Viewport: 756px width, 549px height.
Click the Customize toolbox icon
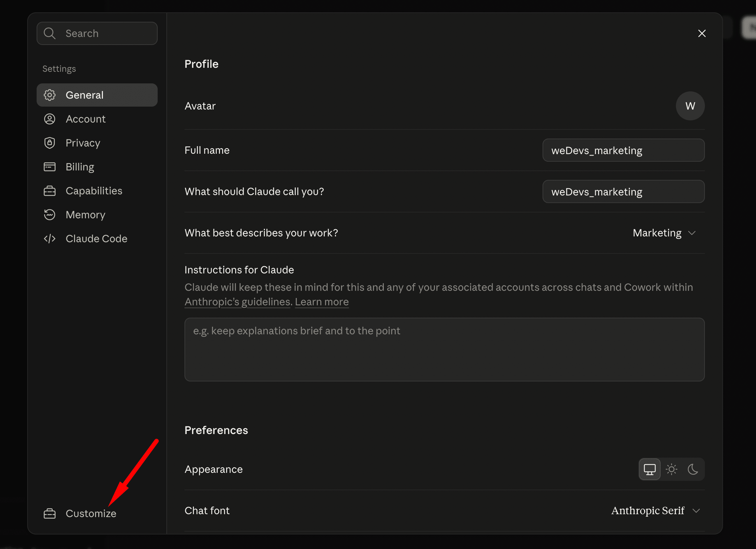click(x=50, y=513)
